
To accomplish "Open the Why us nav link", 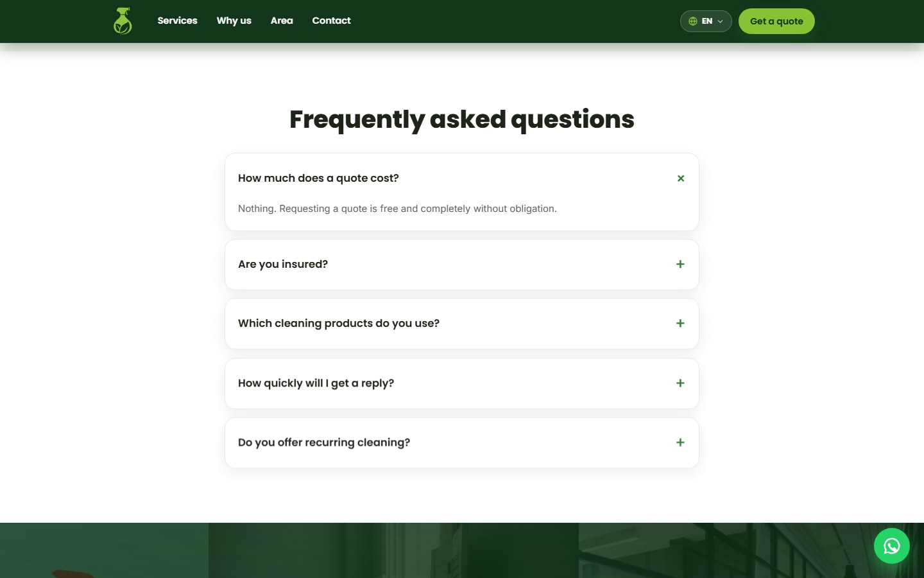I will point(234,21).
